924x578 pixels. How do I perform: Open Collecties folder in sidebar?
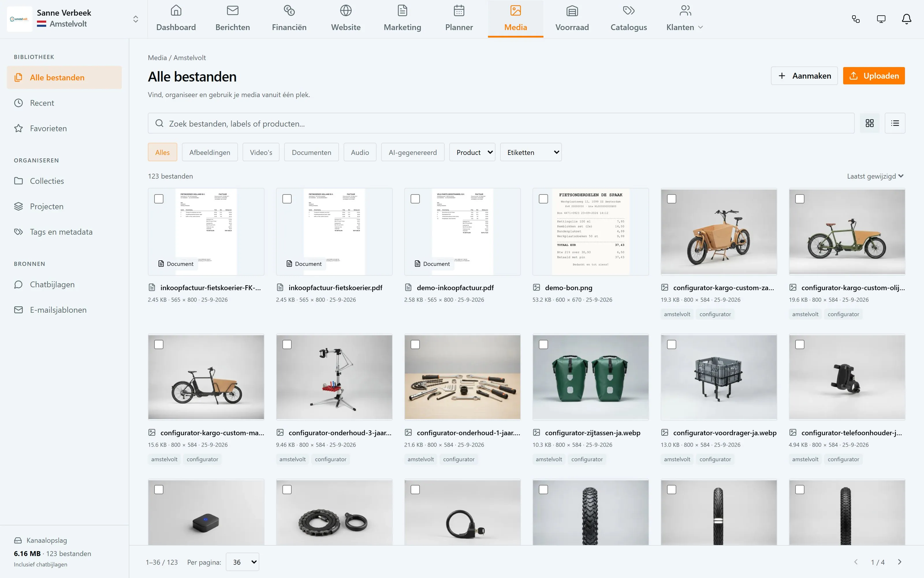click(x=64, y=181)
